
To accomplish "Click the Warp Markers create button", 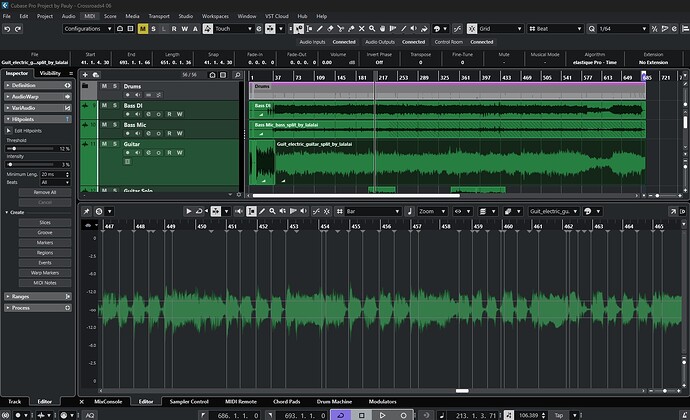I will [x=45, y=273].
